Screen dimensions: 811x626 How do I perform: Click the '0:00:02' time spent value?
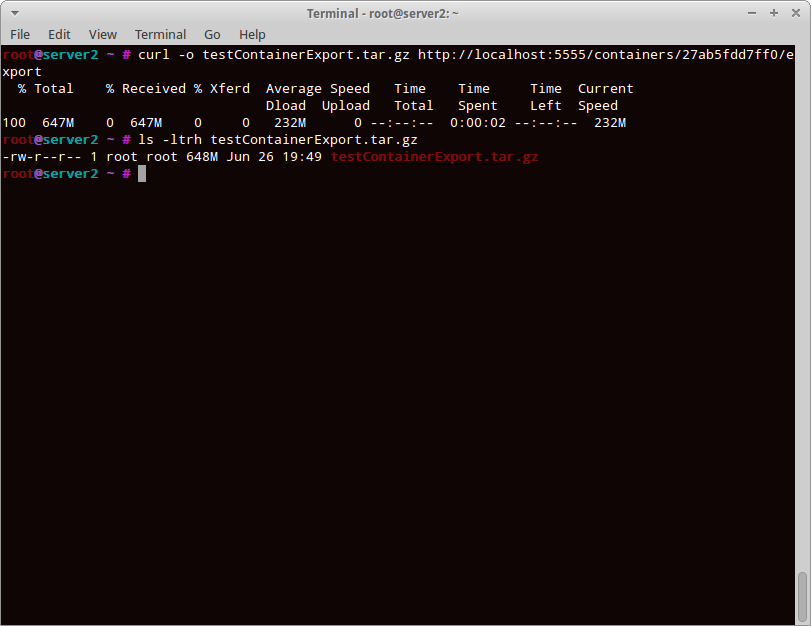click(x=477, y=123)
